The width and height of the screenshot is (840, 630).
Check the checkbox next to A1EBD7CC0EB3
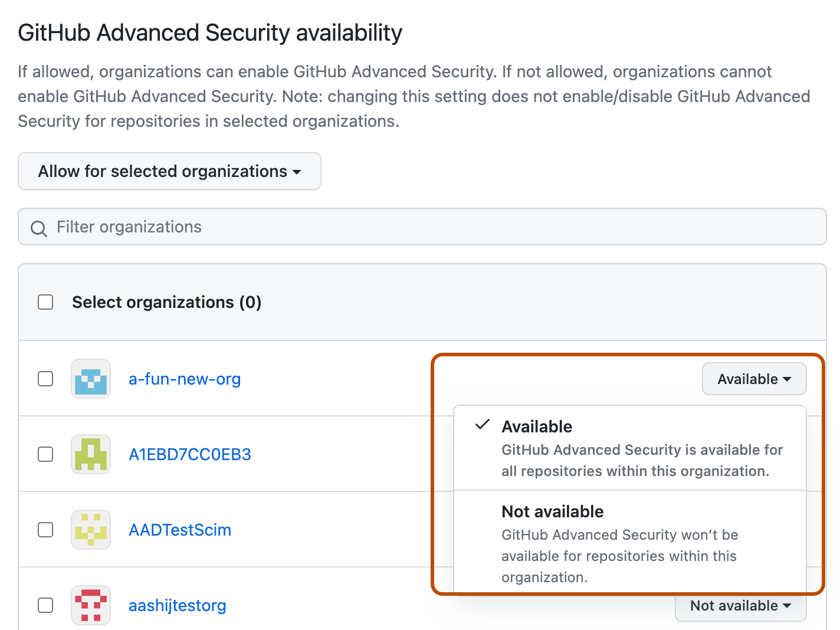[45, 454]
